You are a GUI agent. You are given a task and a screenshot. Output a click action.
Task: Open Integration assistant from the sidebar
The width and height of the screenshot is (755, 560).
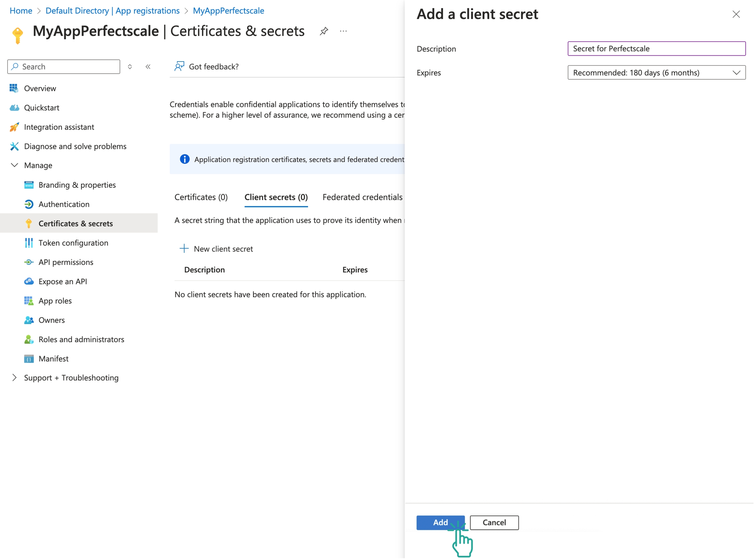click(59, 127)
